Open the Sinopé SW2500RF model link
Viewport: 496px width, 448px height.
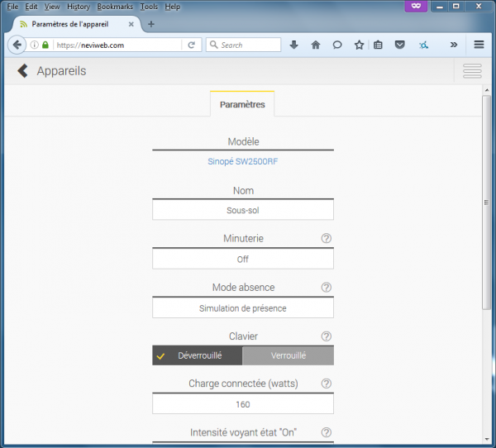coord(243,162)
